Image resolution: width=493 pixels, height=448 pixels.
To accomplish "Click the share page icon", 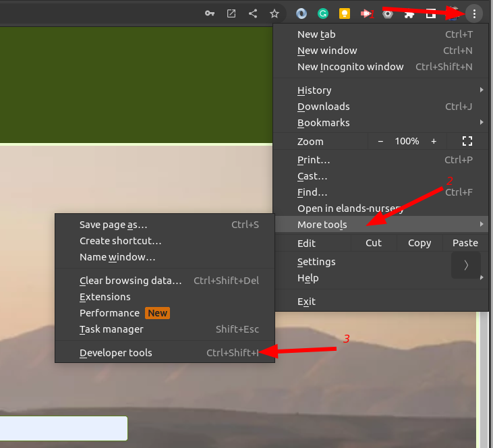I will coord(253,13).
